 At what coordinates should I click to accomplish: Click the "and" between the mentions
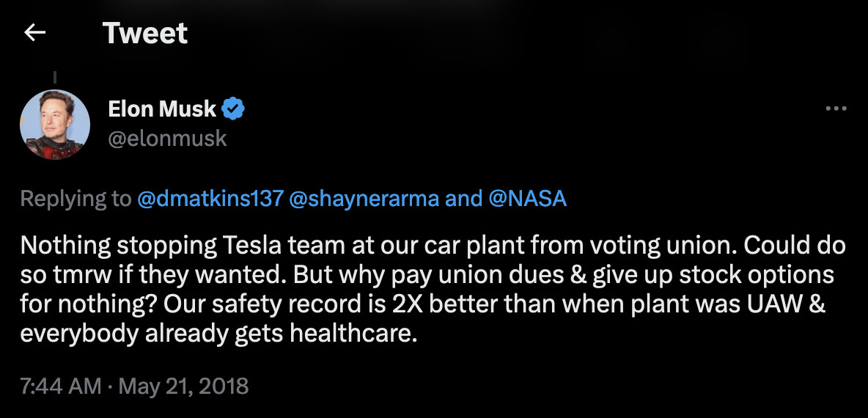(463, 199)
